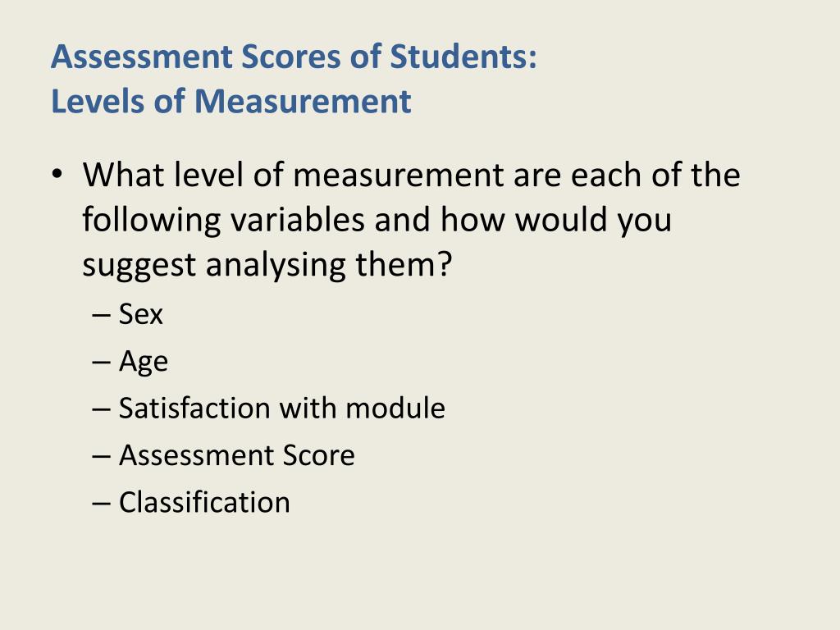The width and height of the screenshot is (840, 630).
Task: Click the dash before 'Classification'
Action: click(x=101, y=504)
